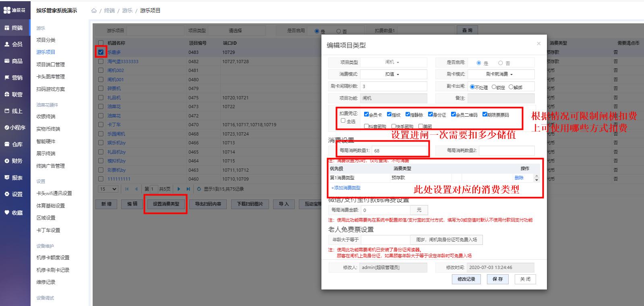644x306 pixels.
Task: Click 设置消费类型 button
Action: pyautogui.click(x=166, y=204)
